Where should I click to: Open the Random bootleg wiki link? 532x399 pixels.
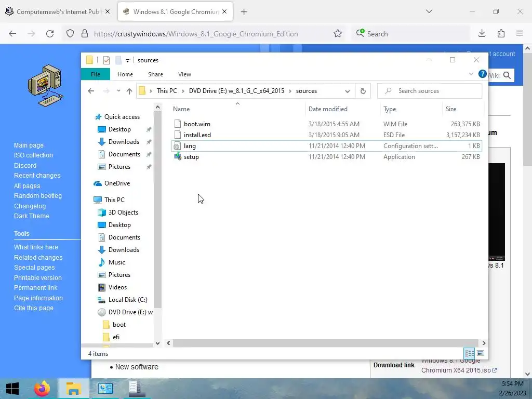(37, 196)
